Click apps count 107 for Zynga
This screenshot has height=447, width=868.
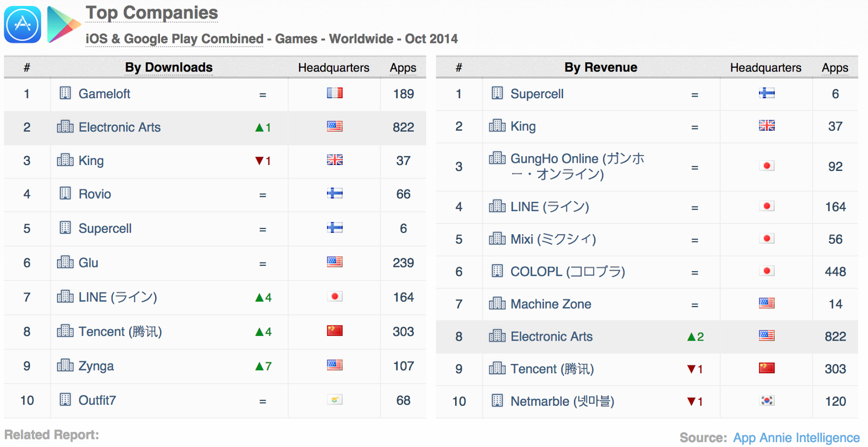pos(403,366)
